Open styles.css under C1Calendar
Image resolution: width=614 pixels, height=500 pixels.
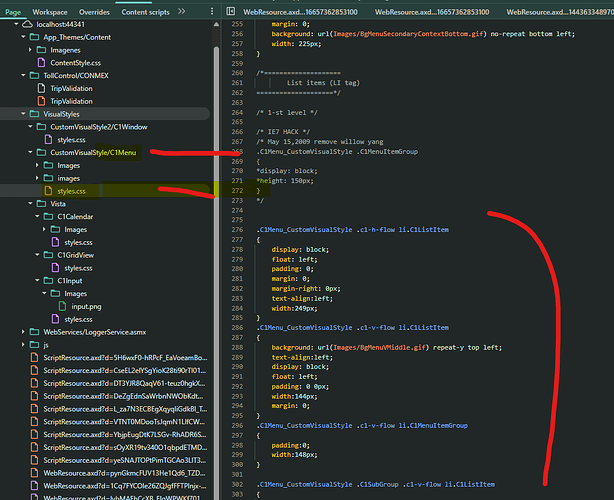(78, 242)
